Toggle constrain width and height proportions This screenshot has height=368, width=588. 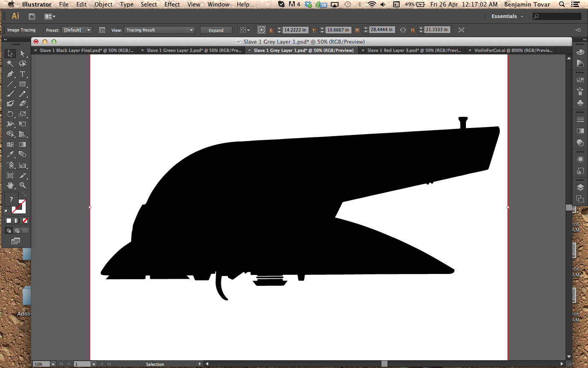tap(403, 30)
